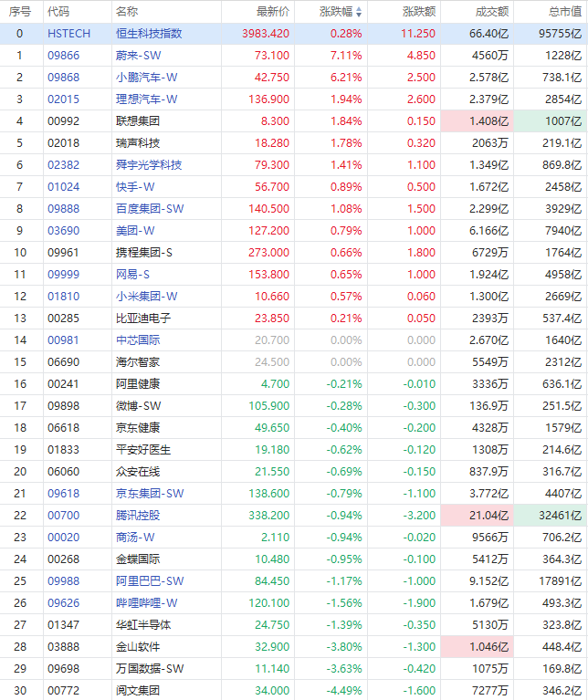Open stock code 01810 link
This screenshot has height=700, width=588.
(63, 296)
